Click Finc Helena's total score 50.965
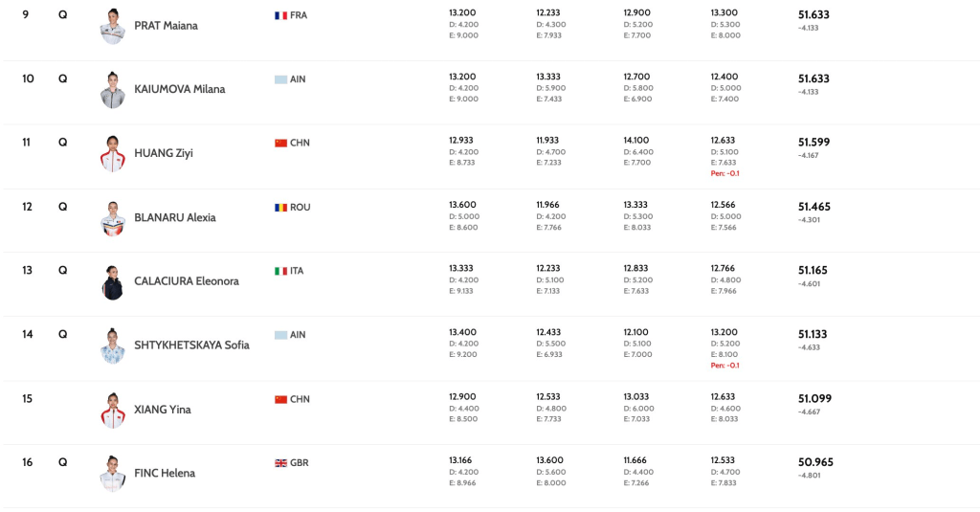This screenshot has width=980, height=512. tap(815, 462)
